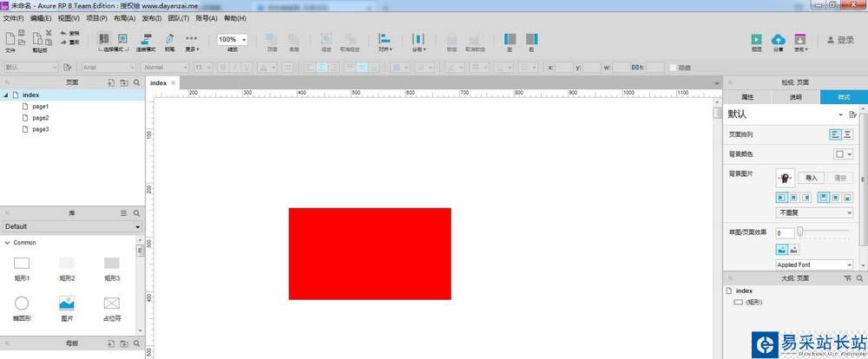
Task: Open the Align (对齐) dropdown
Action: point(385,42)
